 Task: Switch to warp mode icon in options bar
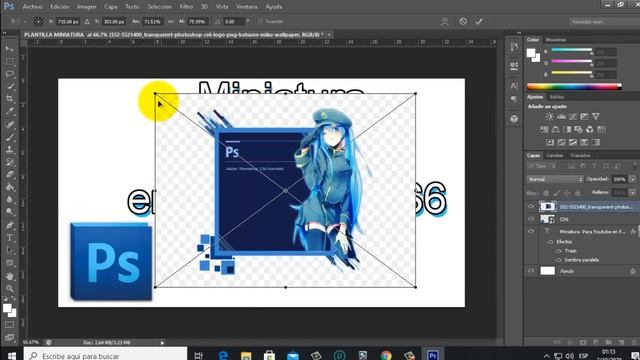pyautogui.click(x=445, y=22)
